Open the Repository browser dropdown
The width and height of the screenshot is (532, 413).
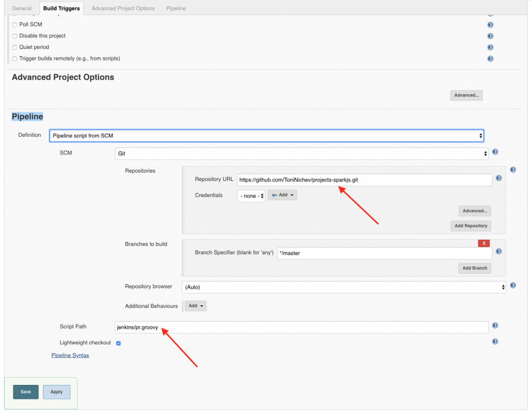[343, 287]
